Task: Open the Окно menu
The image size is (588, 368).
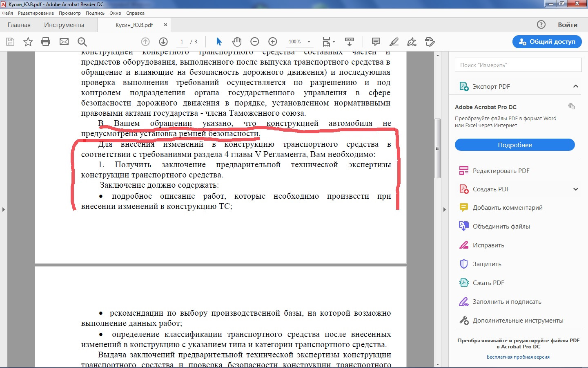Action: [x=115, y=13]
